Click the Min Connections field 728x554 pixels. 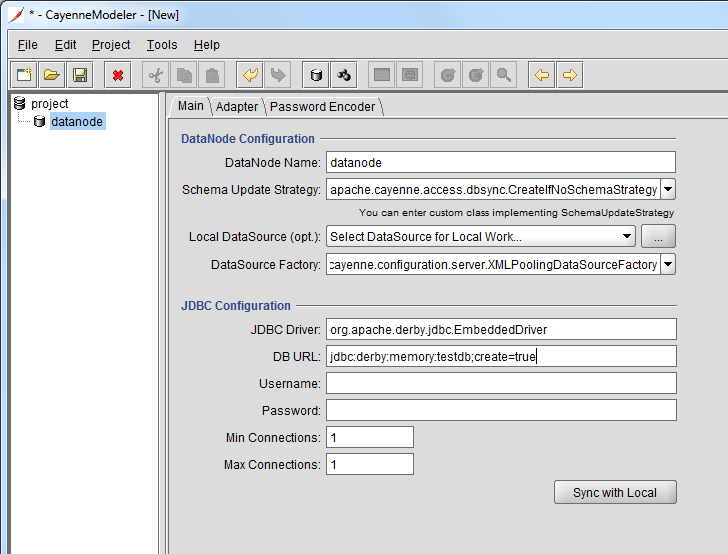(x=370, y=437)
